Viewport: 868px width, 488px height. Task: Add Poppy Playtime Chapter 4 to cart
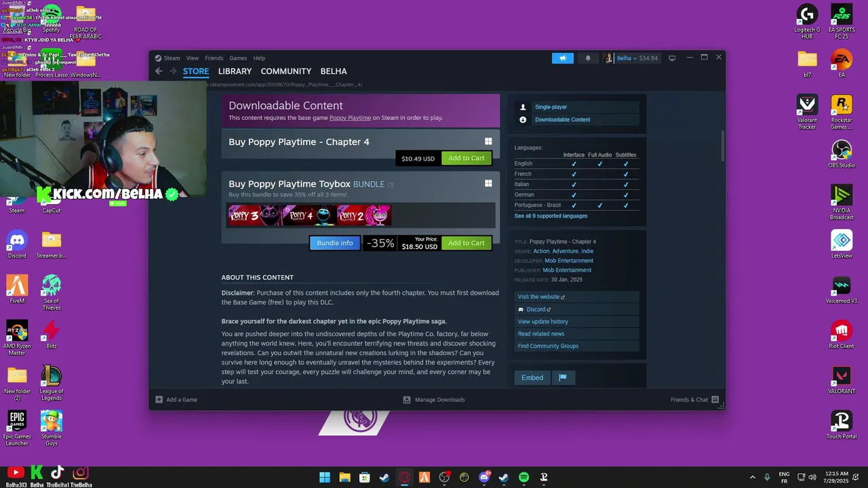[x=467, y=158]
